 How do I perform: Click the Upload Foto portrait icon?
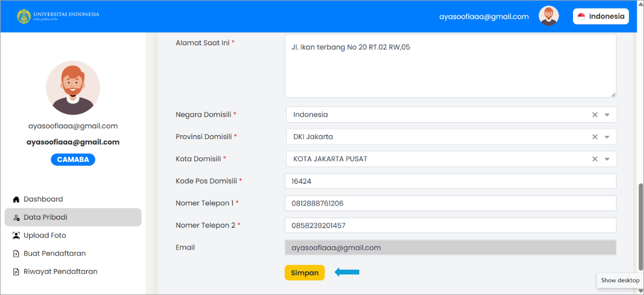pos(16,236)
